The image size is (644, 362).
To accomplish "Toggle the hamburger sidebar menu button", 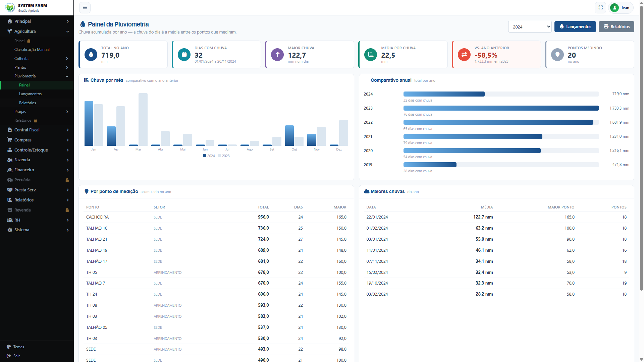I will (85, 7).
